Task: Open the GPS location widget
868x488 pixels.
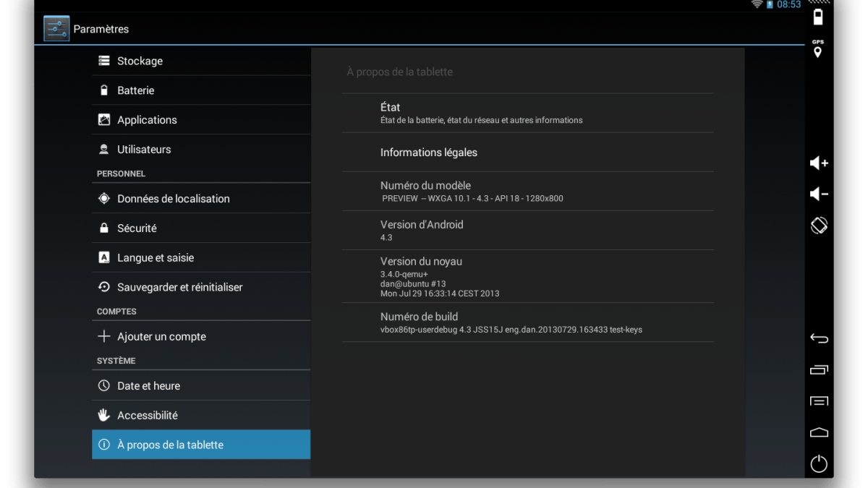Action: (x=818, y=49)
